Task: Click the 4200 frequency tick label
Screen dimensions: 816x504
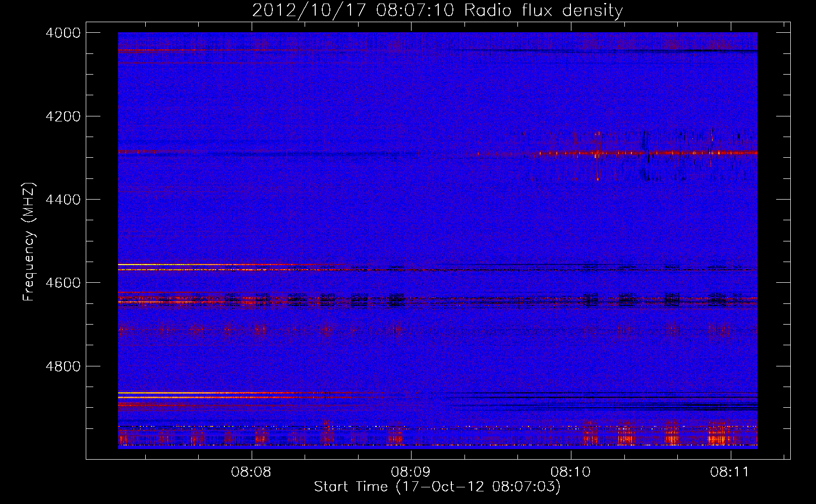Action: 63,116
